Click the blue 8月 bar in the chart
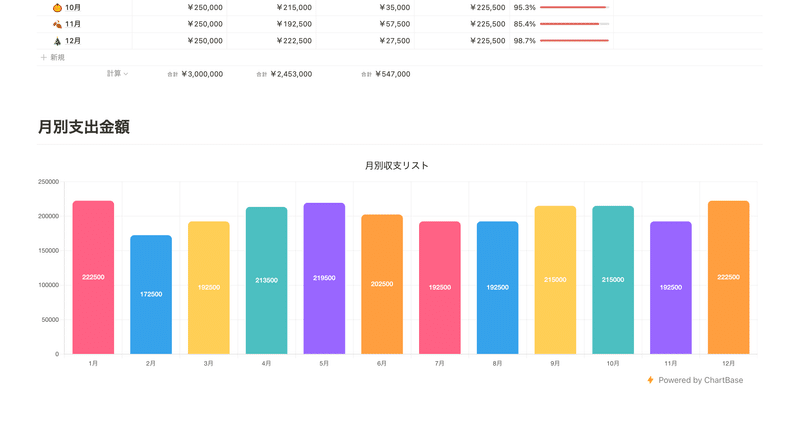Screen dimensions: 800x421 point(497,287)
